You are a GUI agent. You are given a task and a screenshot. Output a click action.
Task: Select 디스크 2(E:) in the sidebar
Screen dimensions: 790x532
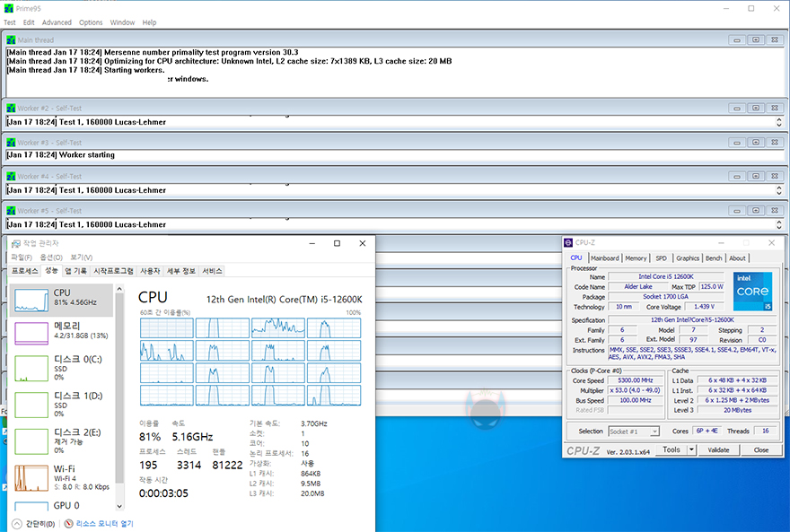click(61, 440)
